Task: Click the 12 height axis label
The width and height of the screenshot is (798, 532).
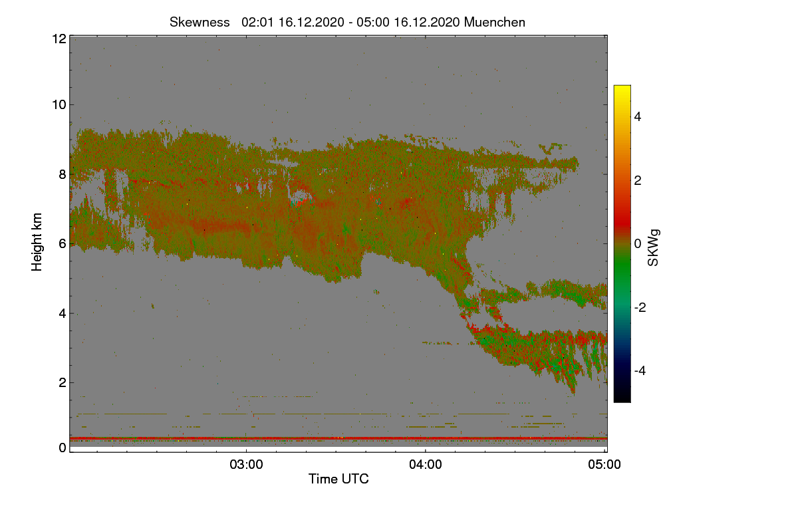Action: coord(59,39)
